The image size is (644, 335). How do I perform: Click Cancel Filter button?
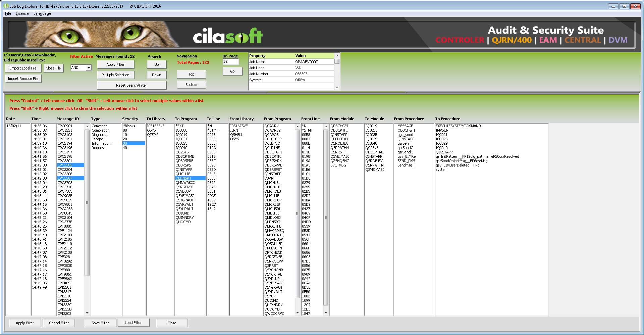click(59, 323)
